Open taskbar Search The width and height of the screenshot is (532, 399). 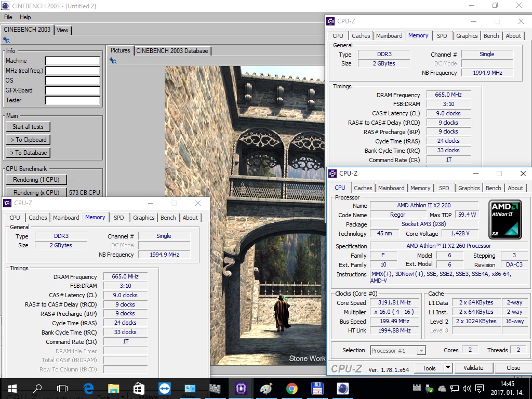coord(37,389)
